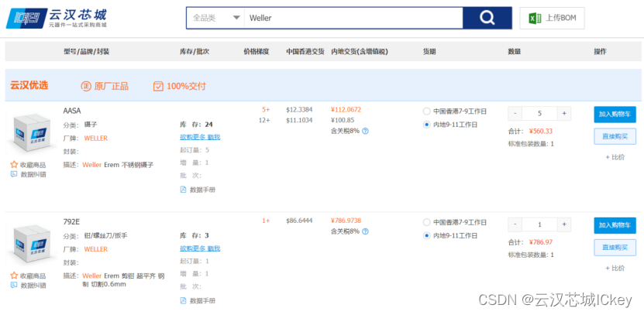Click tariff help question icon for 792E

tap(365, 231)
